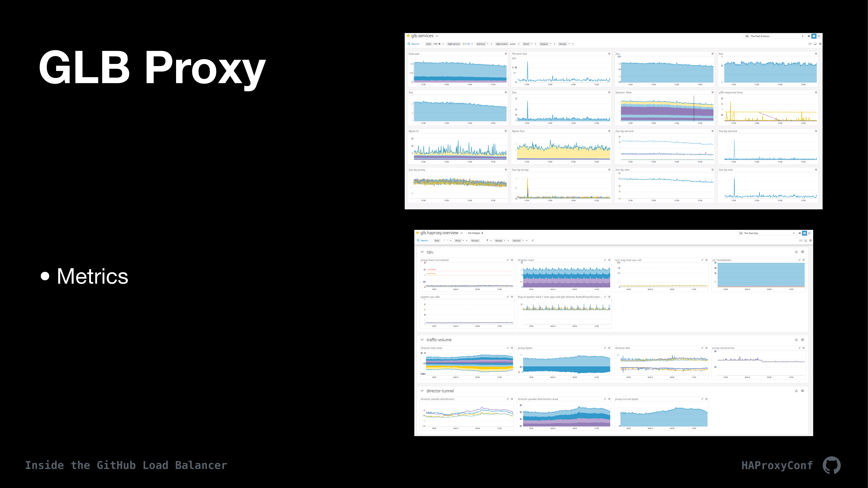Click Inside the GitHub Load Balancer footer
Screen dimensions: 868x488
coord(126,465)
